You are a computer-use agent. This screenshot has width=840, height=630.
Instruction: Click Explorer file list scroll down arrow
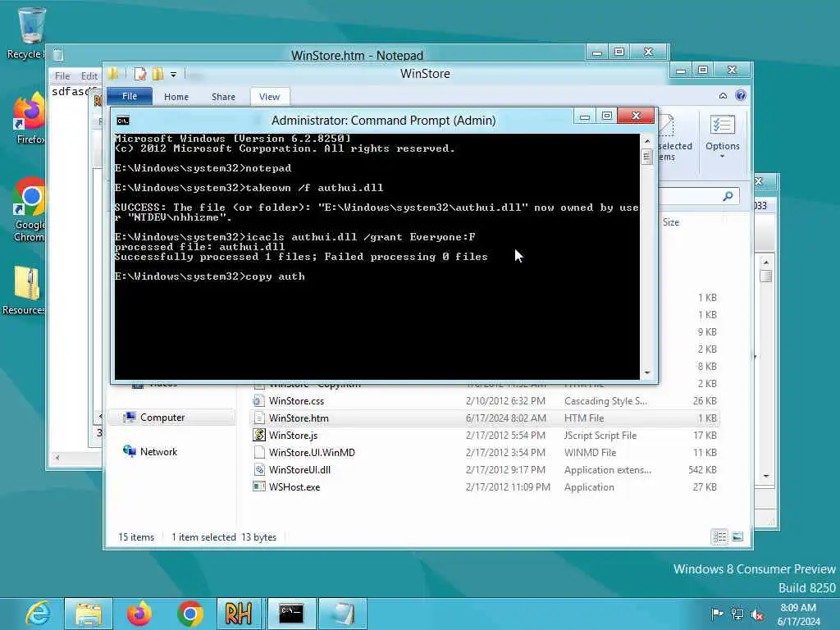tap(766, 476)
